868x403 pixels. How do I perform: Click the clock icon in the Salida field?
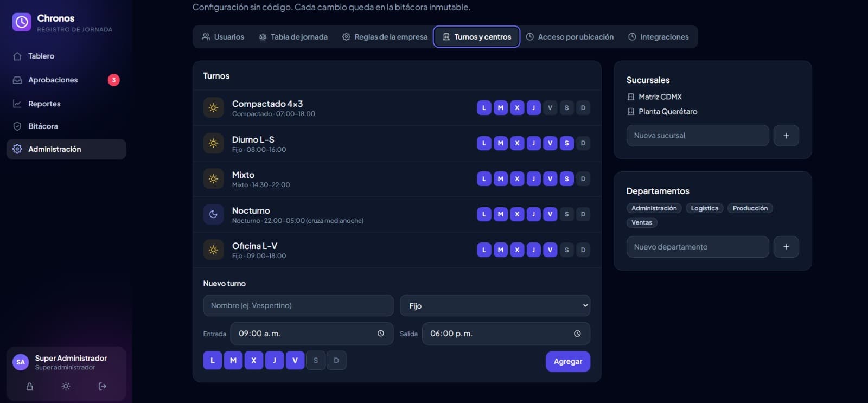click(577, 334)
